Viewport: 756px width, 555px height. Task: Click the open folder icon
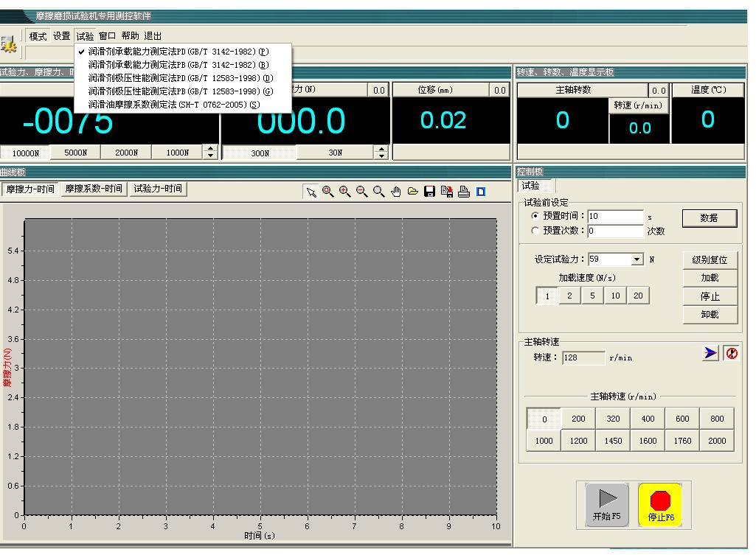coord(412,192)
